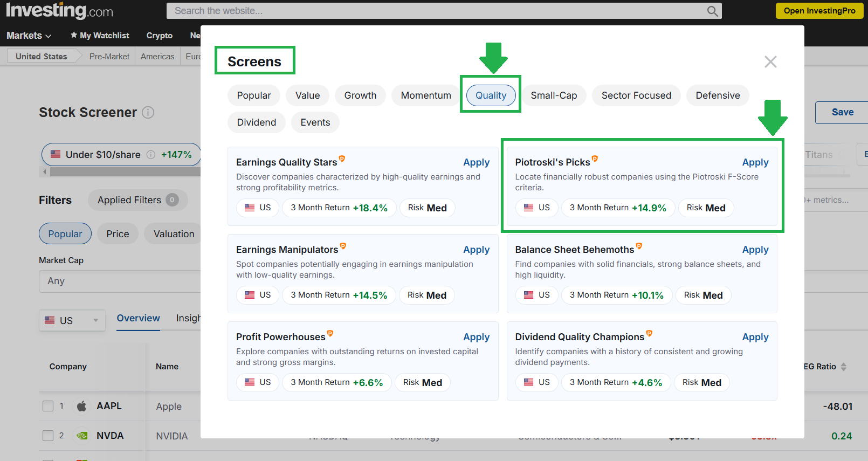Click the Applied Filters button
The height and width of the screenshot is (461, 868).
[x=138, y=200]
